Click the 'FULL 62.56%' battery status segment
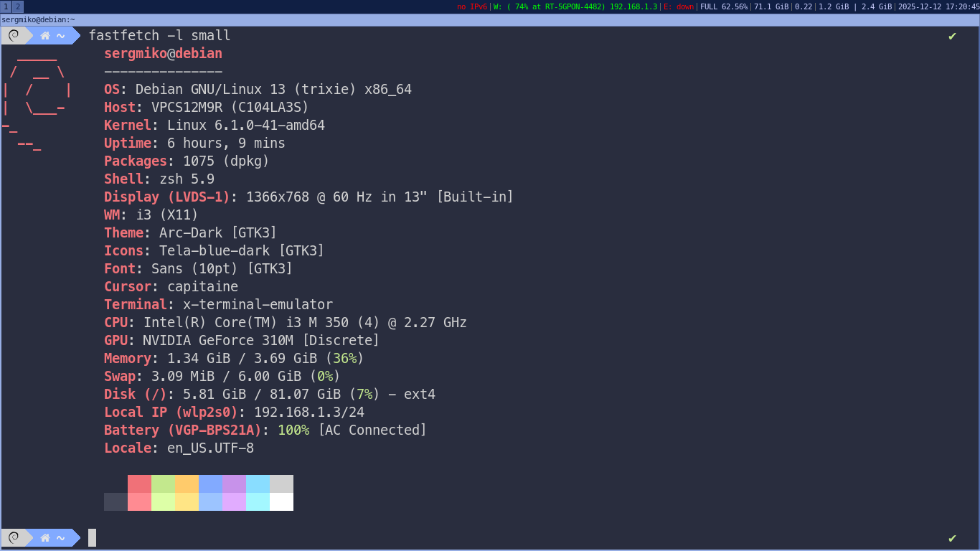Image resolution: width=980 pixels, height=551 pixels. pos(724,6)
